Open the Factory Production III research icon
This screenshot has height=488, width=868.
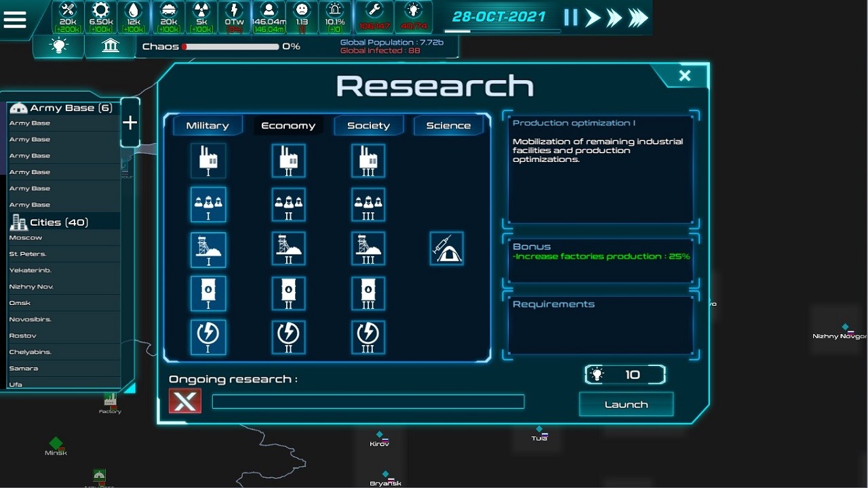pyautogui.click(x=368, y=161)
